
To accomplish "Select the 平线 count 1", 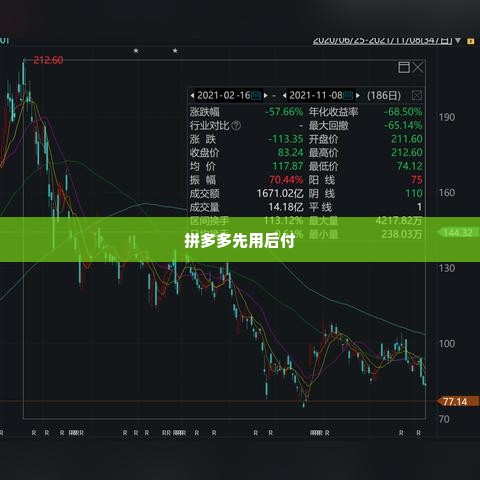I will [x=420, y=207].
